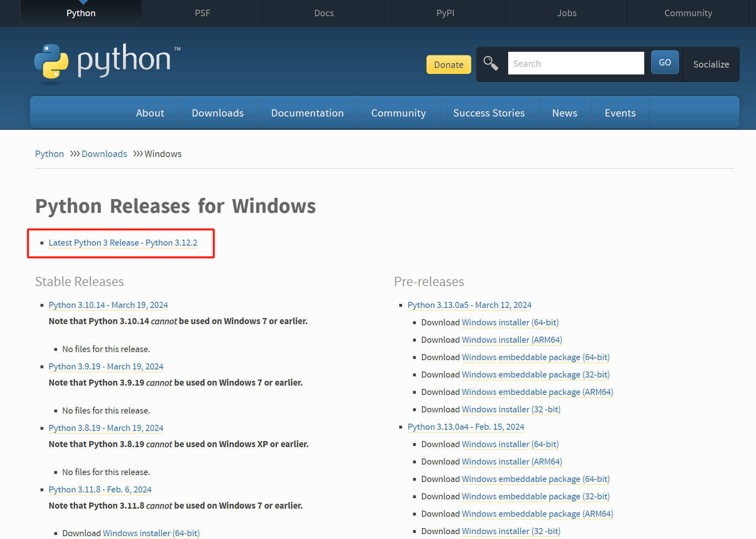
Task: Switch to the Docs top tab
Action: 324,13
